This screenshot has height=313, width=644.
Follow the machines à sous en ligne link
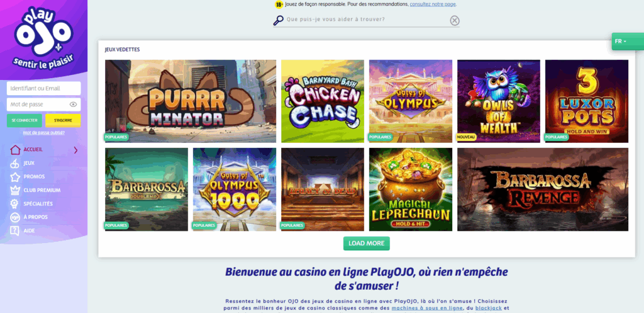click(x=427, y=308)
